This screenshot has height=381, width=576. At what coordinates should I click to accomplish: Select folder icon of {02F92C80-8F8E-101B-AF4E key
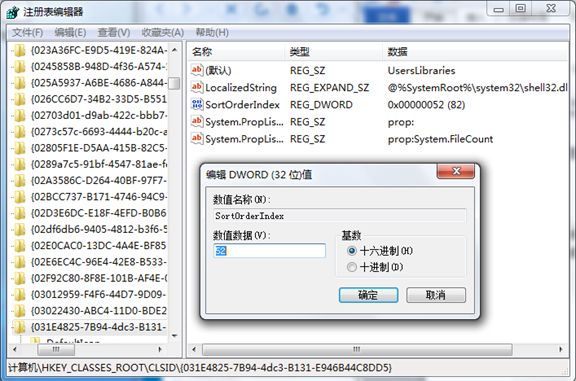[x=19, y=278]
